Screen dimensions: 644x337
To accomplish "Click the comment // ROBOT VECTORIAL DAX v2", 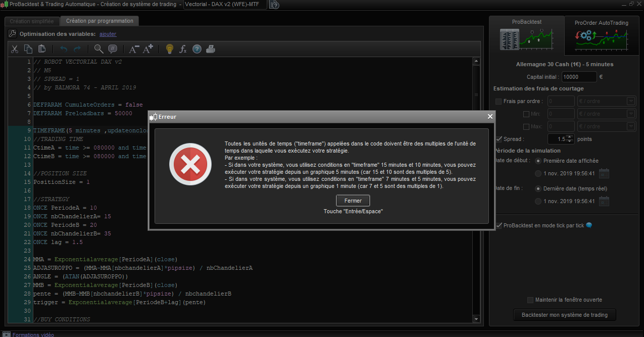I will [78, 62].
